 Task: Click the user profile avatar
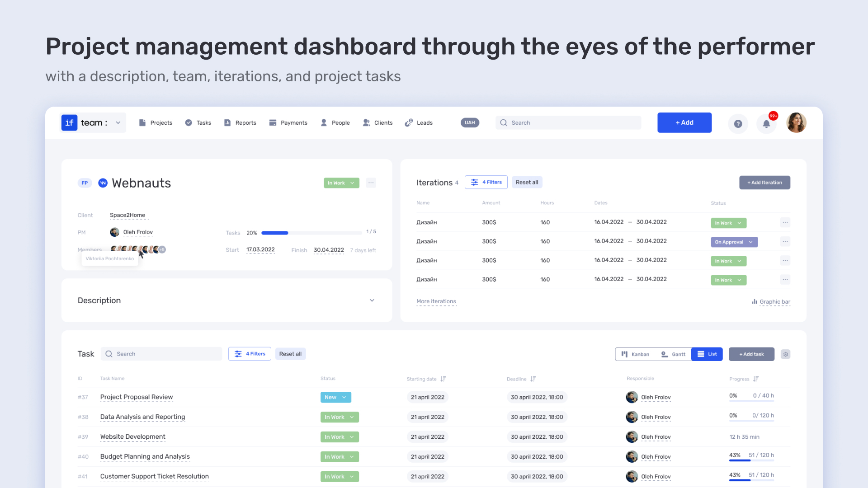[x=797, y=123]
